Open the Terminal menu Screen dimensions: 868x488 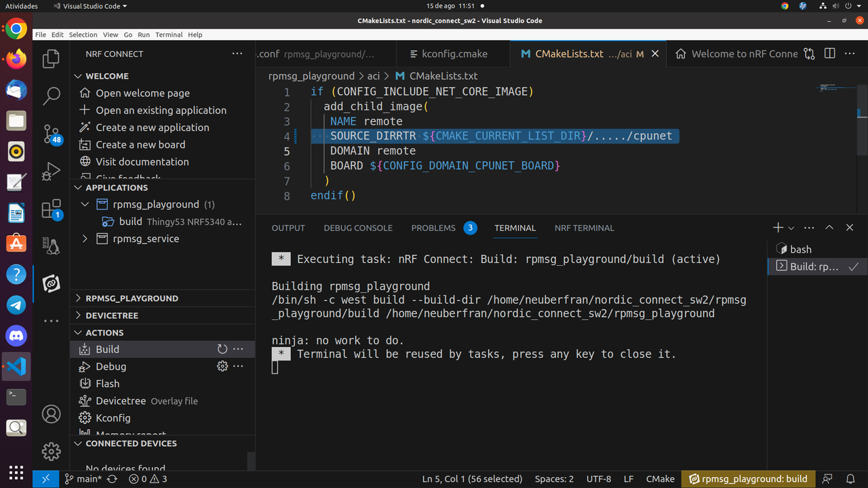pos(169,35)
